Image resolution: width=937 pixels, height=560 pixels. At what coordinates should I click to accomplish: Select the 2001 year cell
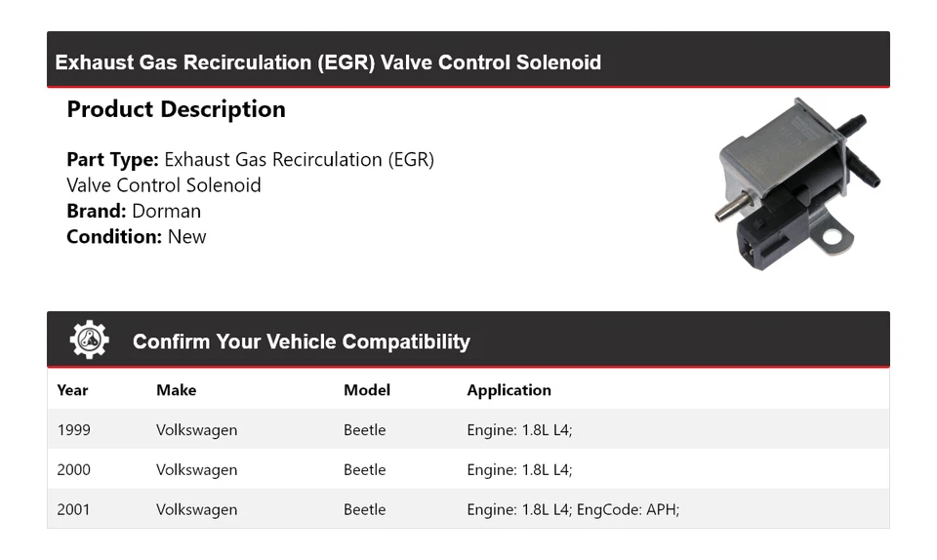73,509
